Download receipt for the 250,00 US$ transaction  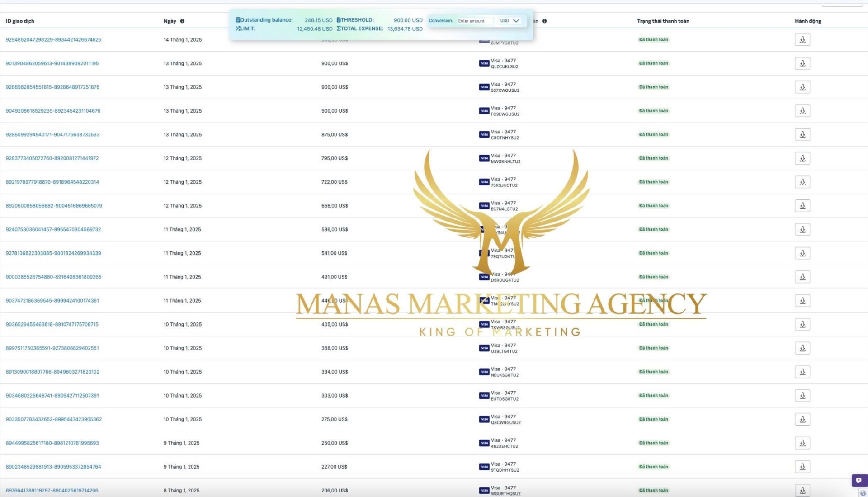(x=802, y=443)
